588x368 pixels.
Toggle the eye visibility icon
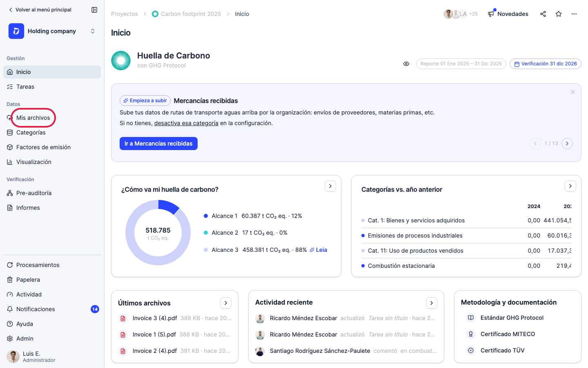tap(406, 64)
